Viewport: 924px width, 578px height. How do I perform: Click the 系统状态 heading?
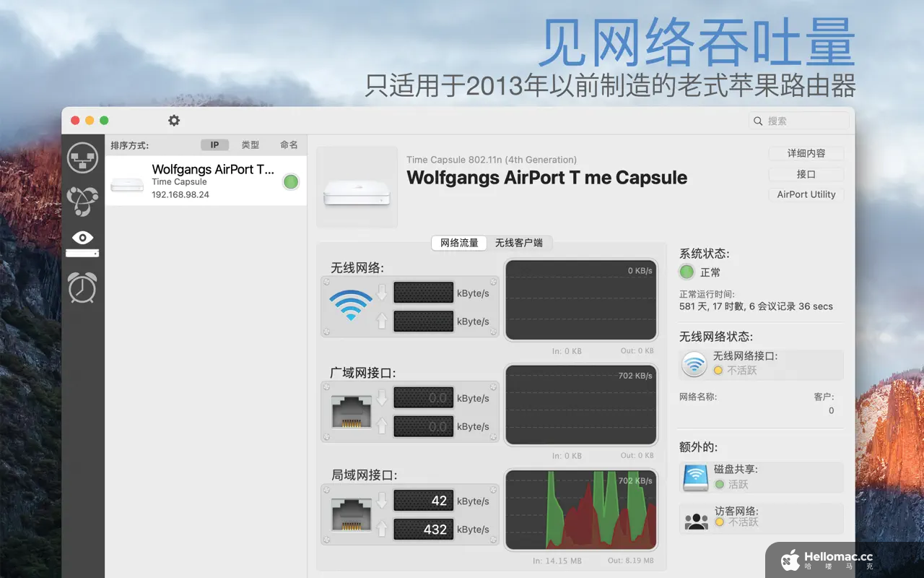pos(704,254)
